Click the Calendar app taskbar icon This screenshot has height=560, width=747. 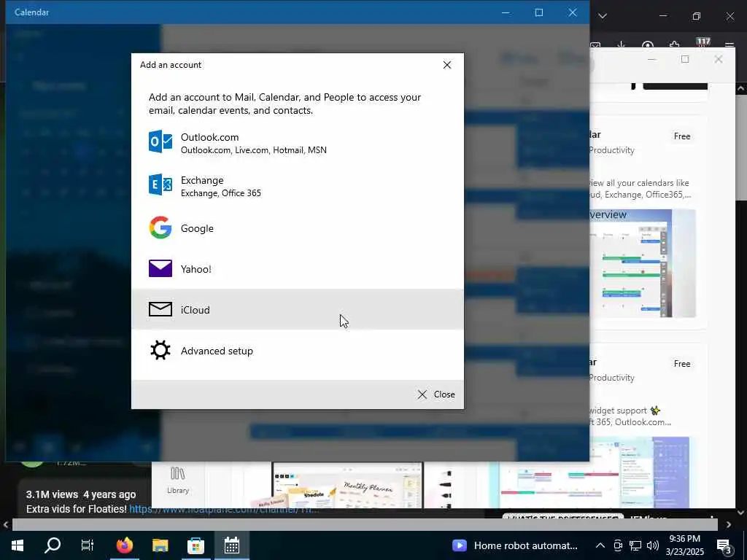pos(231,545)
